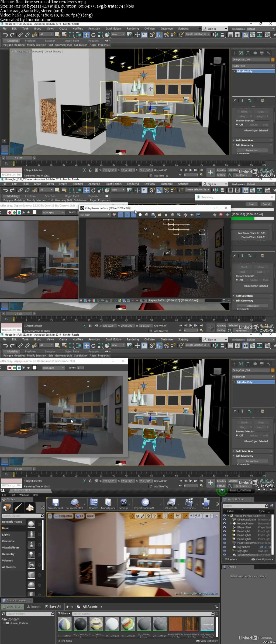Screen dimensions: 276x644
Task: Select Landscape mode icon in Modes panel
Action: [x=30, y=507]
